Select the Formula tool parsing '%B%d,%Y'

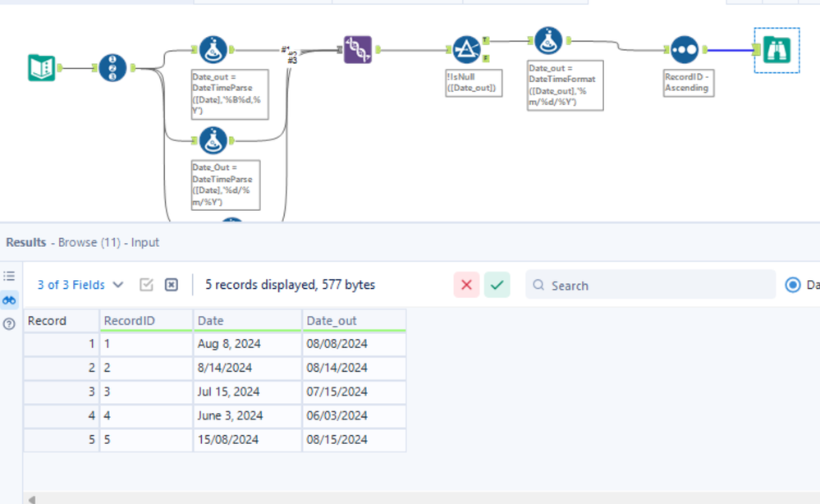point(213,50)
